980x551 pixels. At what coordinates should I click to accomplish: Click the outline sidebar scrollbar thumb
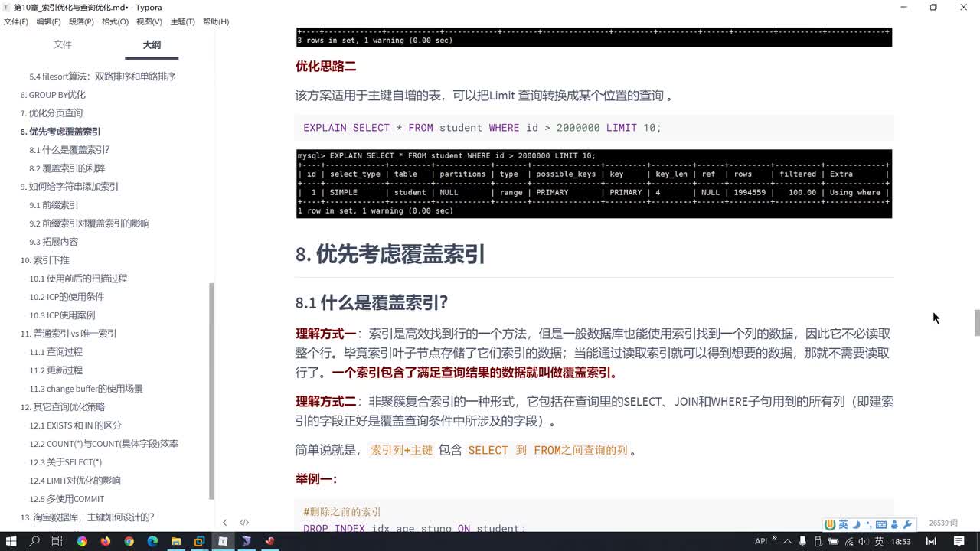(x=212, y=390)
